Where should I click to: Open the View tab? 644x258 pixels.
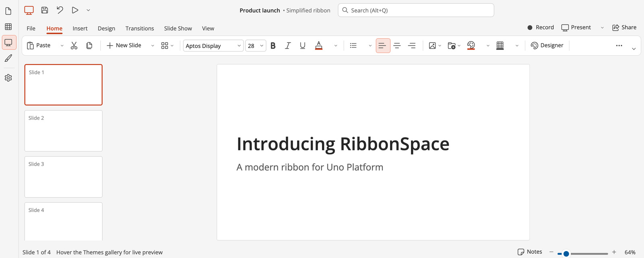pos(208,28)
